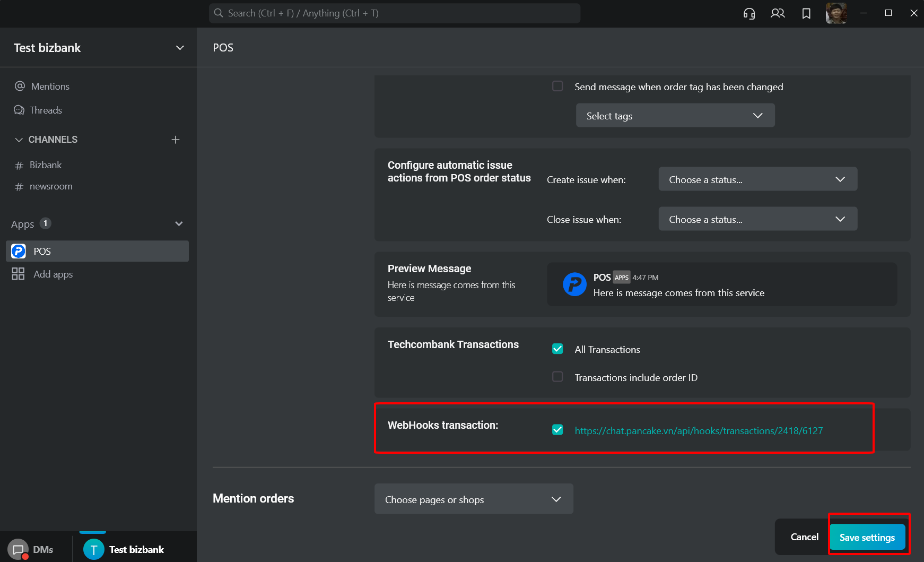
Task: Click the headset support icon
Action: (749, 14)
